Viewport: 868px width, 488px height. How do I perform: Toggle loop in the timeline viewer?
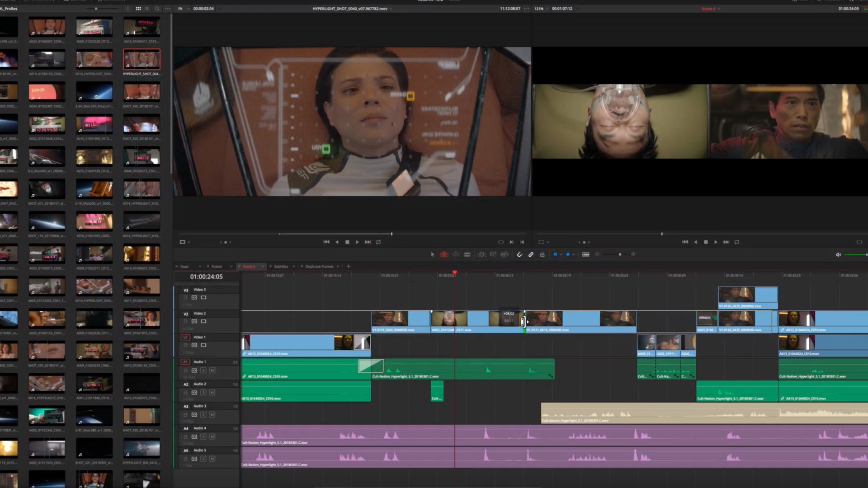coord(737,242)
